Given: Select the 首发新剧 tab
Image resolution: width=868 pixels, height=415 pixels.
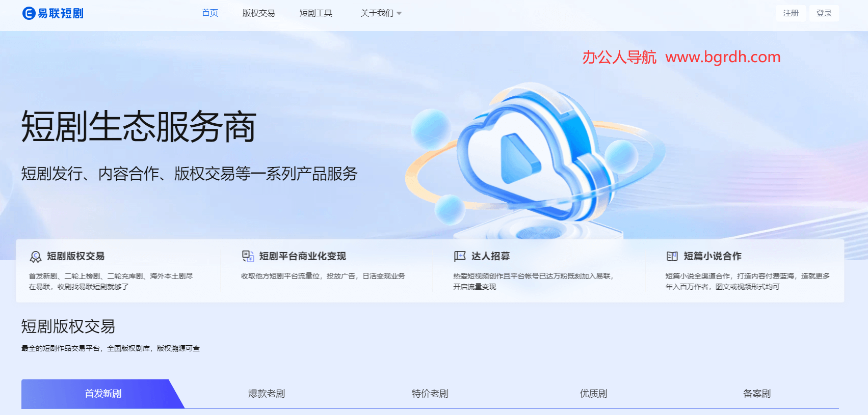Looking at the screenshot, I should tap(103, 394).
